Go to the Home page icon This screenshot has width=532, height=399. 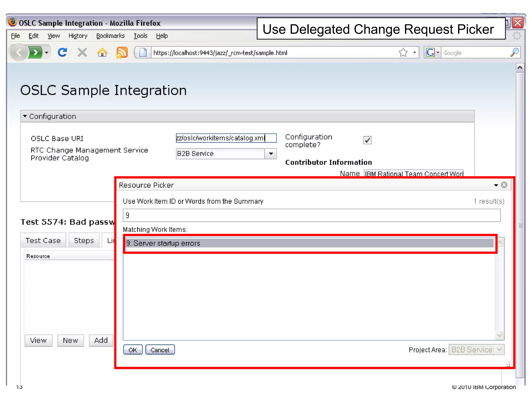pos(102,52)
